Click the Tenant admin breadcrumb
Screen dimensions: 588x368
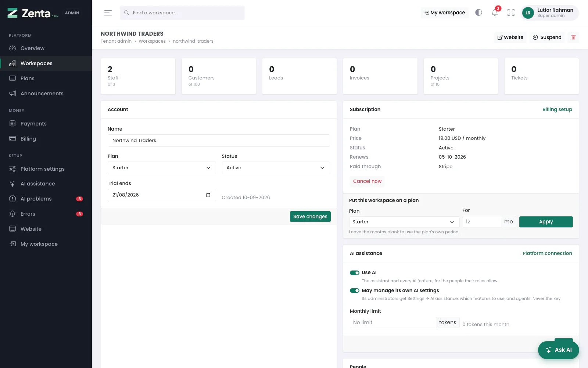point(116,41)
